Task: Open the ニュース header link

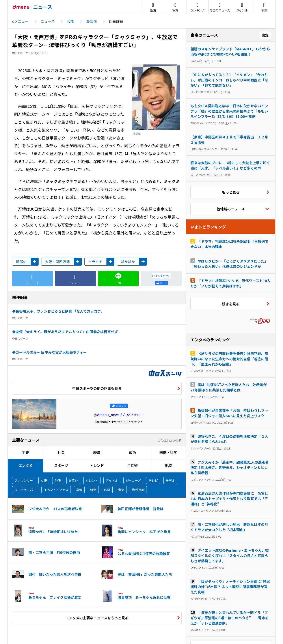Action: click(42, 7)
